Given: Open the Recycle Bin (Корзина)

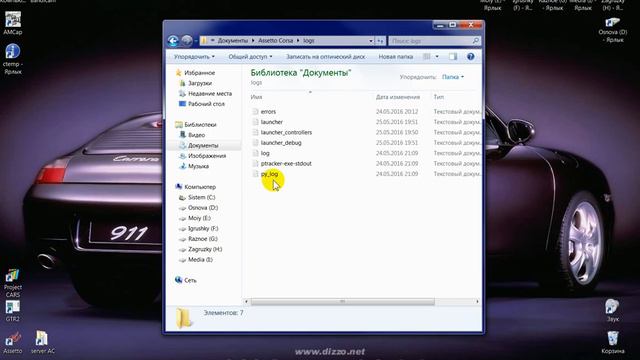Looking at the screenshot, I should [x=612, y=342].
